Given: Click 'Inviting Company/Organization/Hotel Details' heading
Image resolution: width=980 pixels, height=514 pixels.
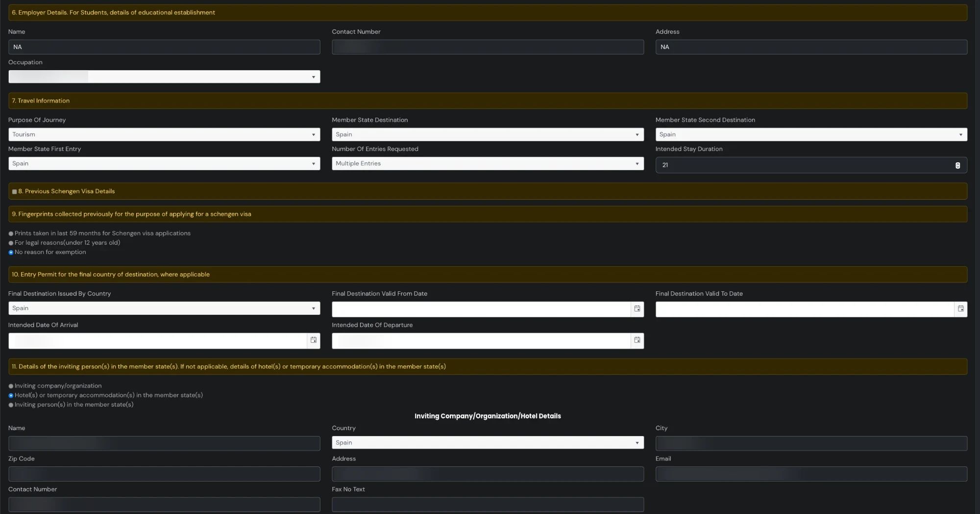Looking at the screenshot, I should 488,416.
